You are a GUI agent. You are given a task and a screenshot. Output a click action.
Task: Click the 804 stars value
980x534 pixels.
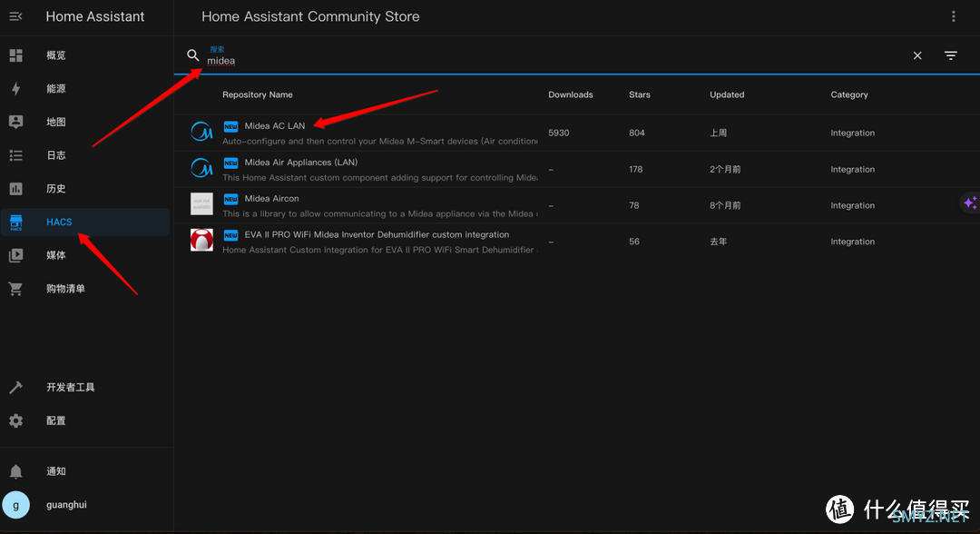click(636, 133)
